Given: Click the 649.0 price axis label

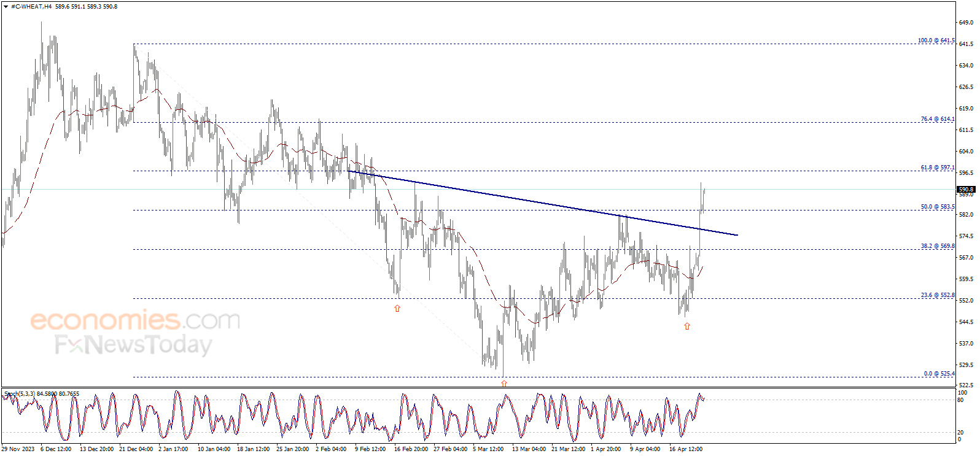Looking at the screenshot, I should click(966, 23).
